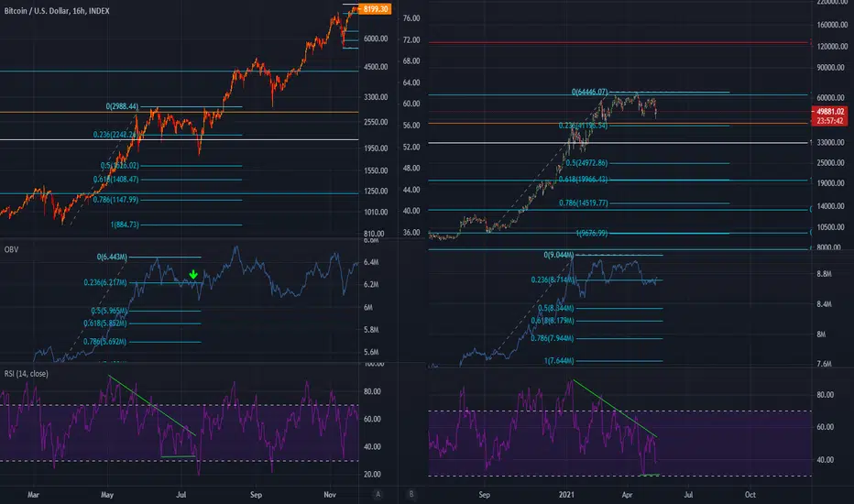Screen dimensions: 854x504
Task: Click the Mar label on the time axis
Action: [x=33, y=495]
